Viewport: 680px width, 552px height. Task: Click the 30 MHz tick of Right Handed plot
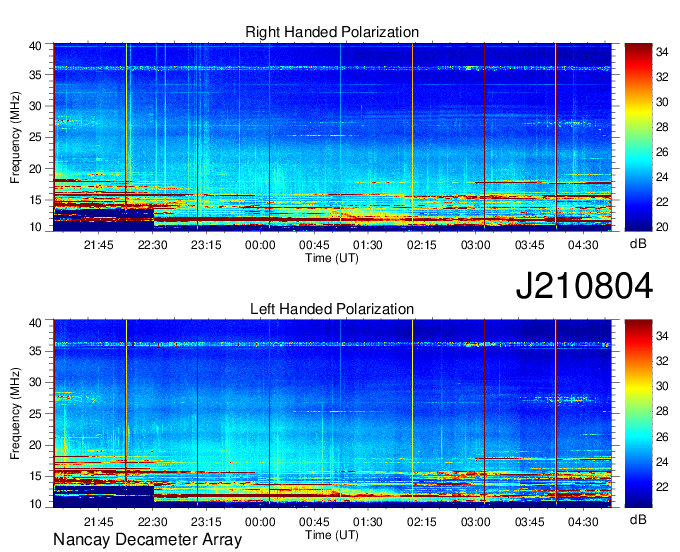click(x=35, y=106)
